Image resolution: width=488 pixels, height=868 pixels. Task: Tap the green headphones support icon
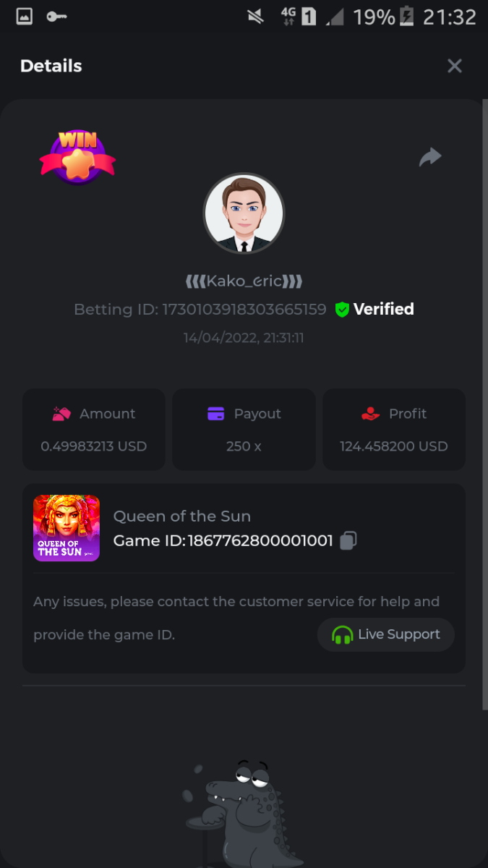(342, 635)
